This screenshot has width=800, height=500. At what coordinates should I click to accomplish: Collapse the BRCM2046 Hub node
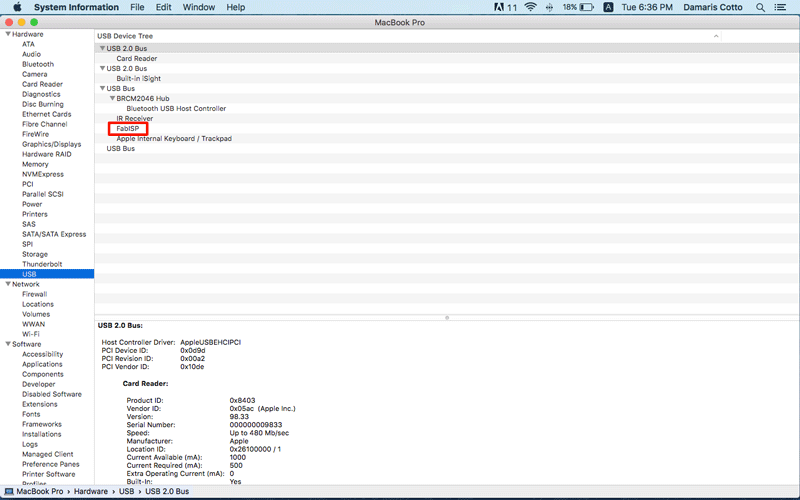[x=112, y=98]
